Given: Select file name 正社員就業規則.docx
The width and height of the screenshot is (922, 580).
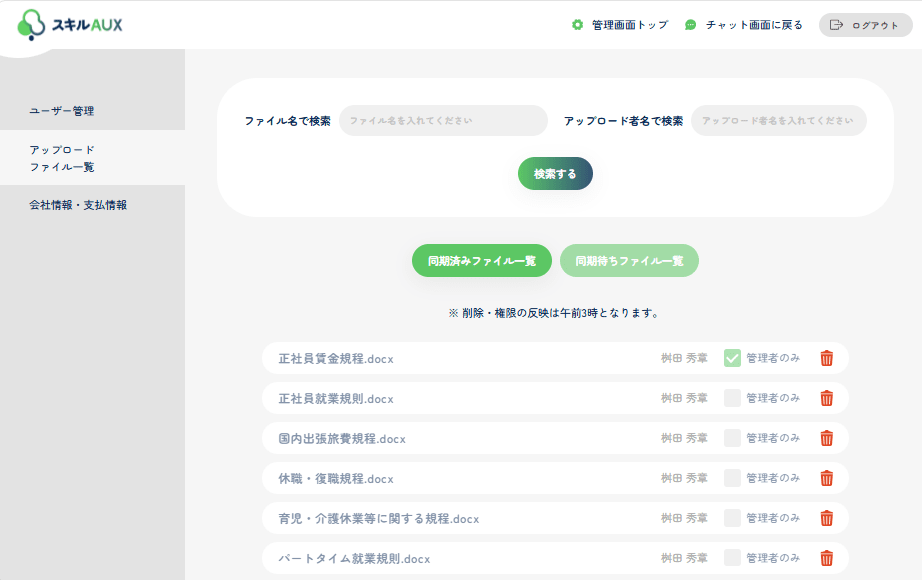Looking at the screenshot, I should pos(336,399).
